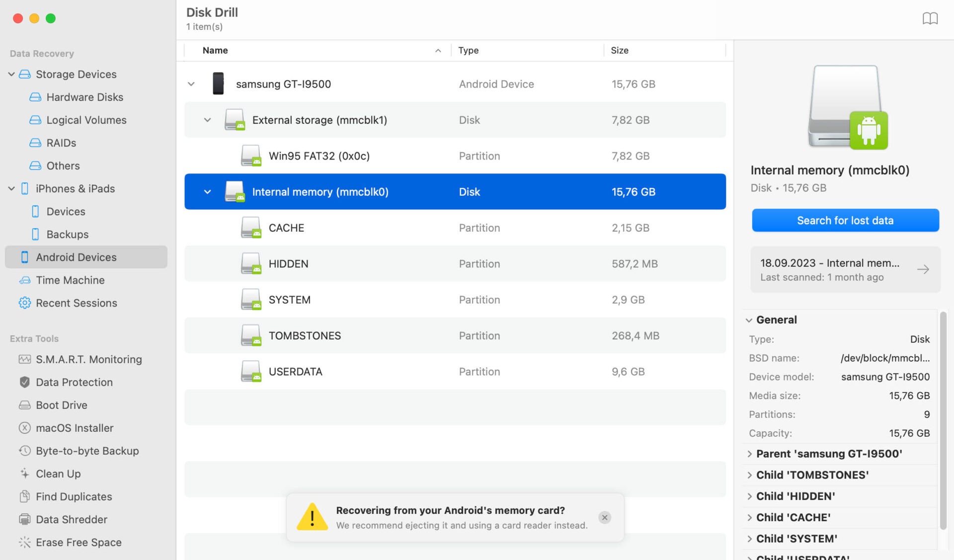Click the macOS Installer tool entry
The width and height of the screenshot is (954, 560).
(75, 428)
